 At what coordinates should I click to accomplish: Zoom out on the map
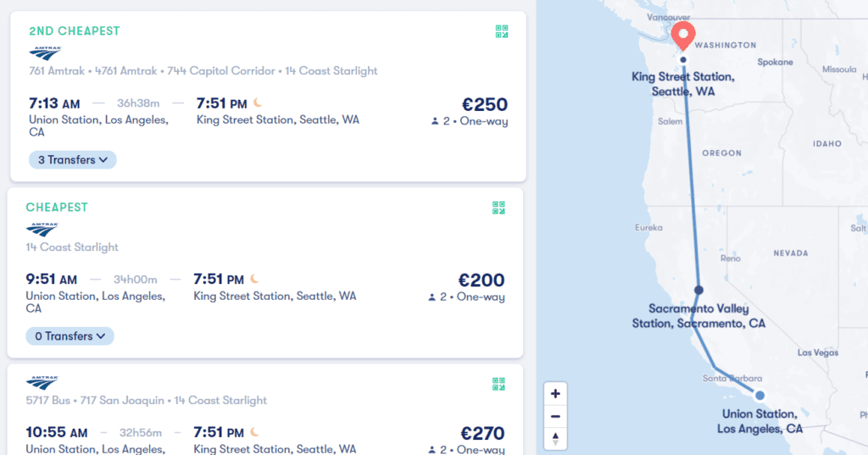[555, 416]
